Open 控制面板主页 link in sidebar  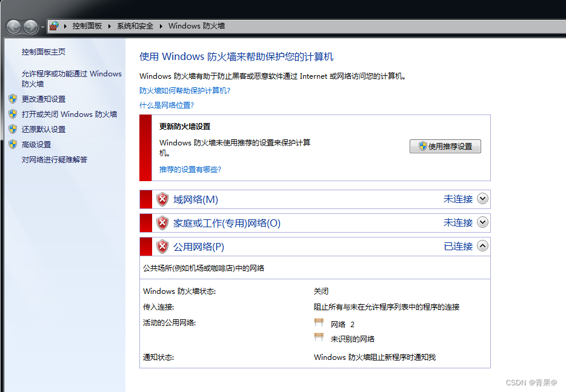pyautogui.click(x=44, y=52)
